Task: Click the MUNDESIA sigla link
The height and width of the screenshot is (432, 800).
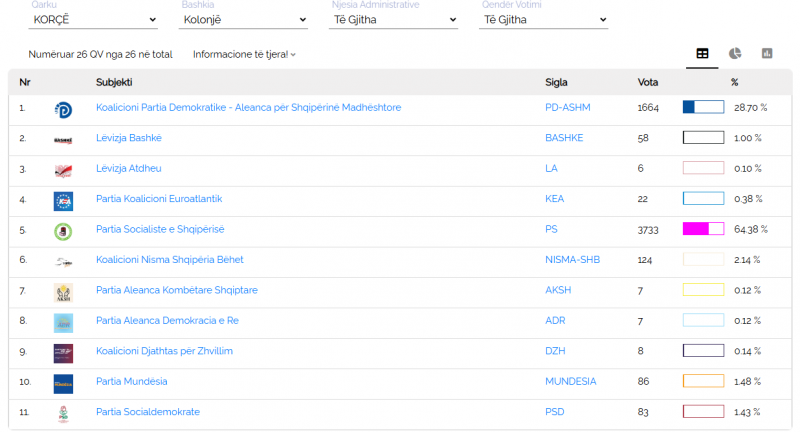Action: click(x=570, y=381)
